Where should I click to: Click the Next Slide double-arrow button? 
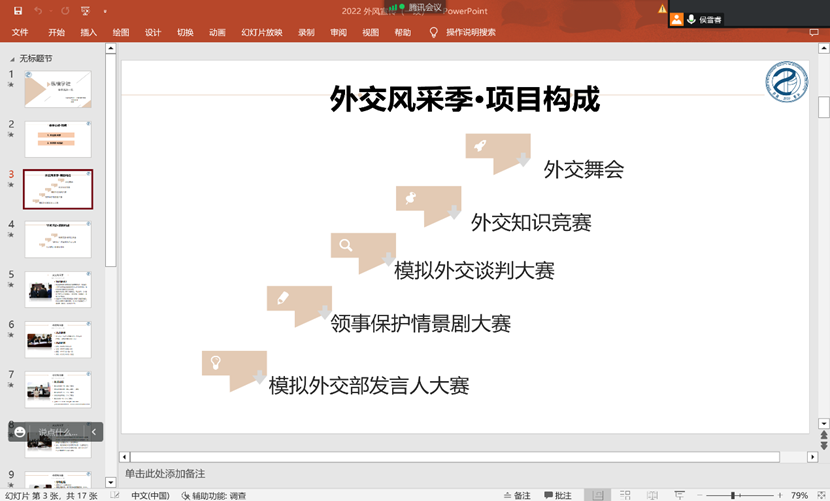(x=824, y=446)
